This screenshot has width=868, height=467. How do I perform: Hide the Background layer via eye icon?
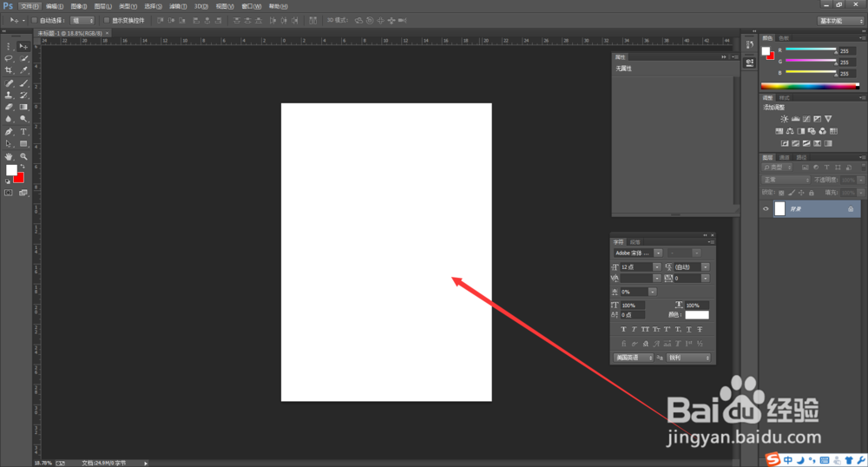(766, 209)
